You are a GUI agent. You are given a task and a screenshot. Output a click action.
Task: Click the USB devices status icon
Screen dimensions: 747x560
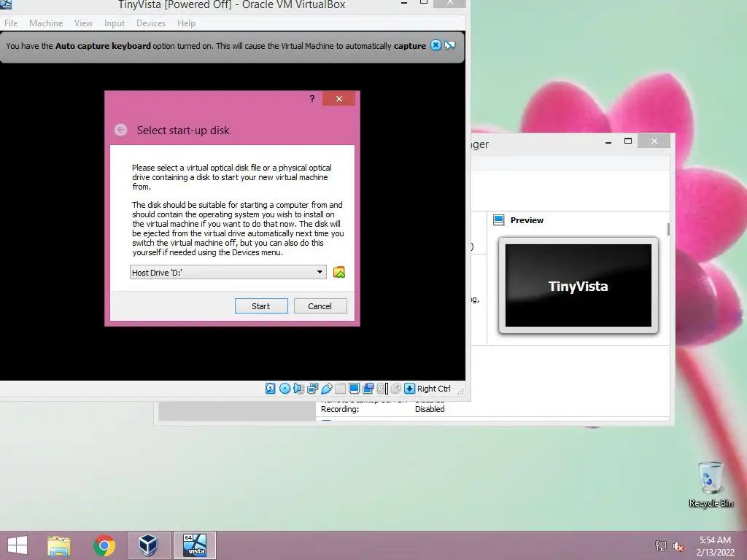pyautogui.click(x=326, y=389)
